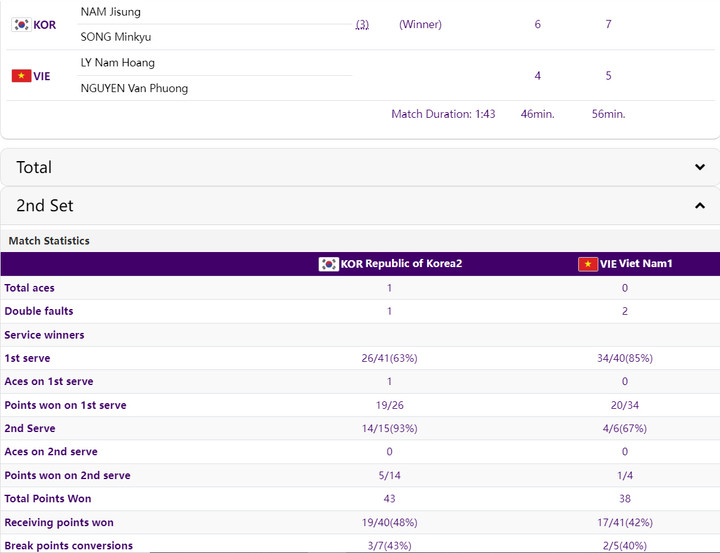Click the Vietnam flag in statistics header

tap(588, 264)
